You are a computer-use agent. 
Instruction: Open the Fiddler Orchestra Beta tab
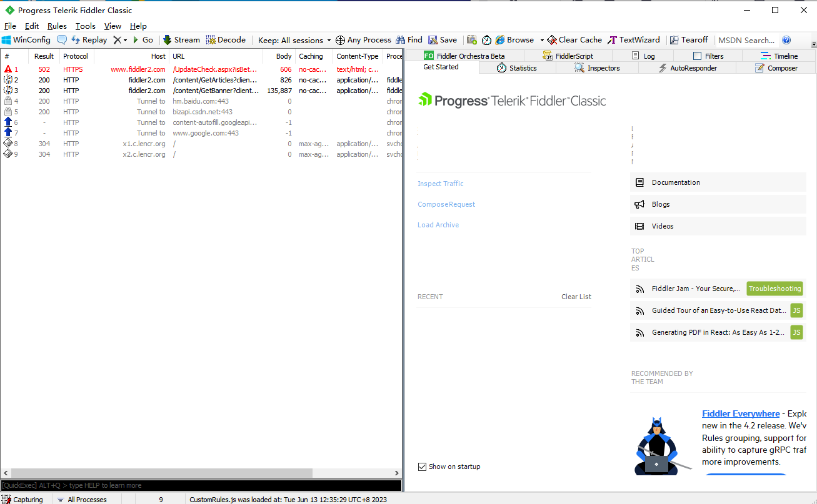464,56
